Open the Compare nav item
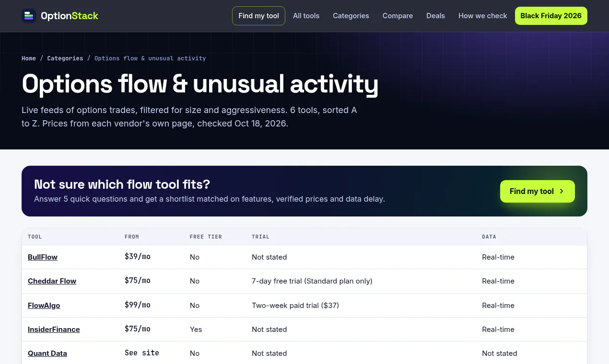Viewport: 609px width, 364px height. click(398, 16)
